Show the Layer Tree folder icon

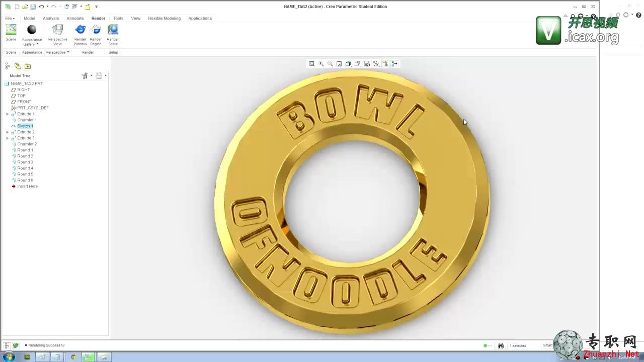pos(18,66)
